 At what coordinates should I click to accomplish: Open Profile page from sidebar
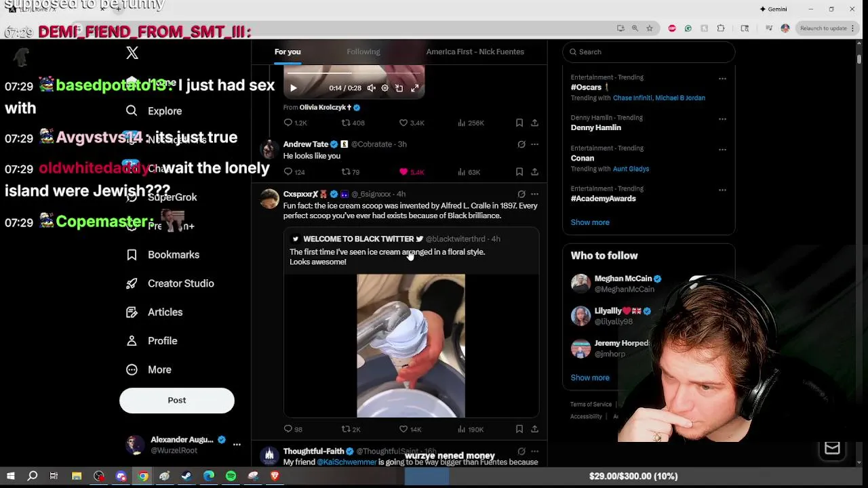coord(152,341)
